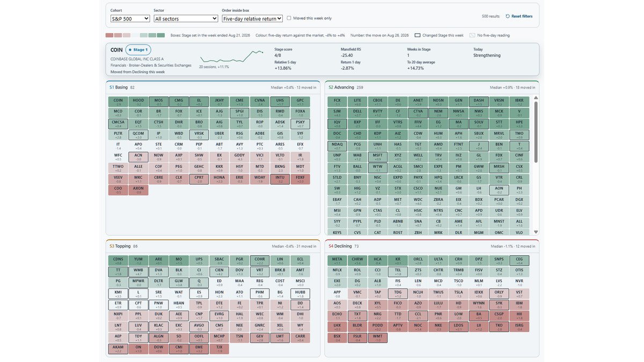The height and width of the screenshot is (362, 644).
Task: Select the WMT tile in Declining
Action: click(378, 338)
